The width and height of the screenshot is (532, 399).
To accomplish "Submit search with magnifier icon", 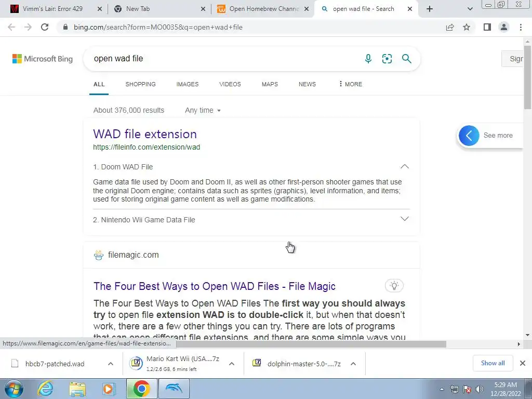I will 406,59.
